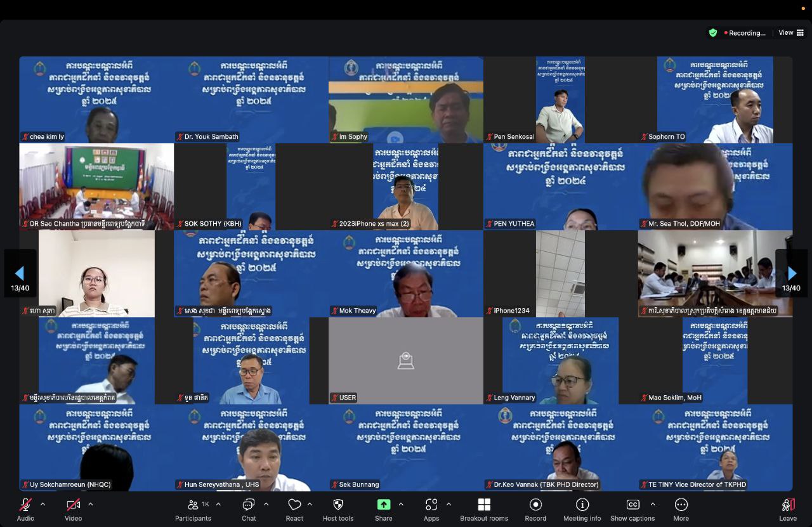Click muted mic icon beside Leng Vannary
The image size is (812, 527).
click(x=489, y=398)
